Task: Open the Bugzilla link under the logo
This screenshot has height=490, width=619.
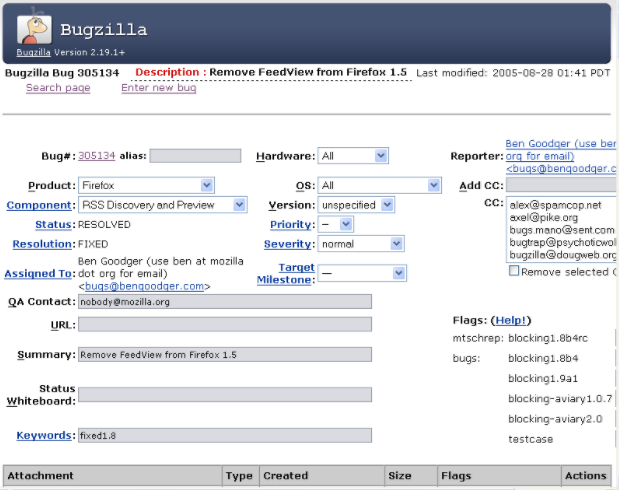Action: [x=33, y=52]
